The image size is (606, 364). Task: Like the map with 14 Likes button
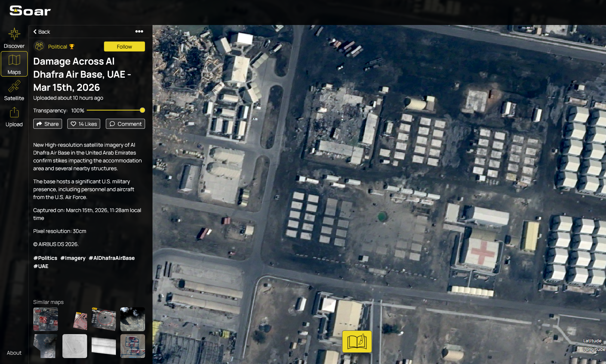click(x=84, y=124)
